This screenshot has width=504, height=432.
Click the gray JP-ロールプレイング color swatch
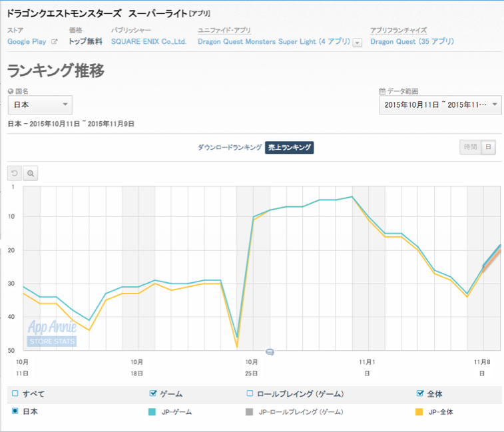click(x=249, y=412)
